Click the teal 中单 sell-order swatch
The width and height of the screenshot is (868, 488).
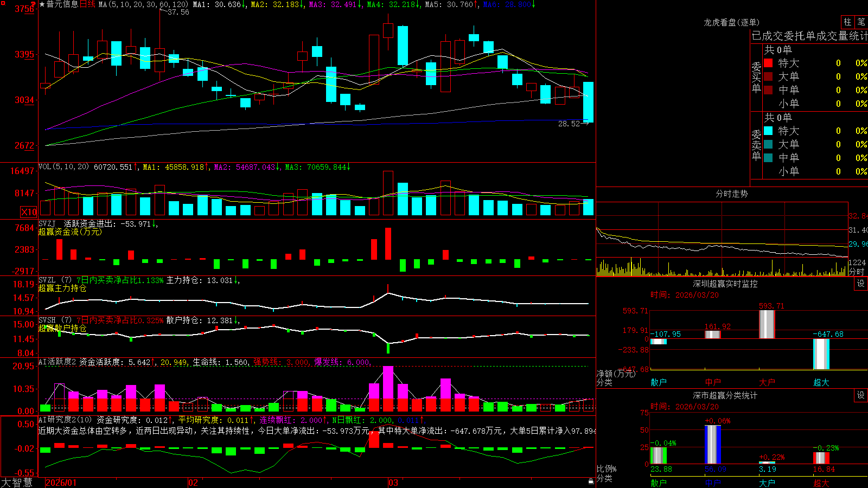[768, 158]
